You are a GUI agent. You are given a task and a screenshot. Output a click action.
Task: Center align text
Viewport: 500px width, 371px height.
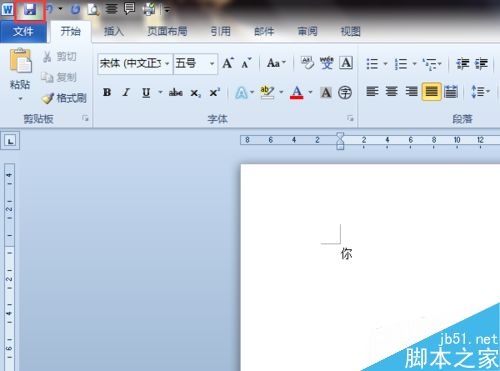click(392, 91)
